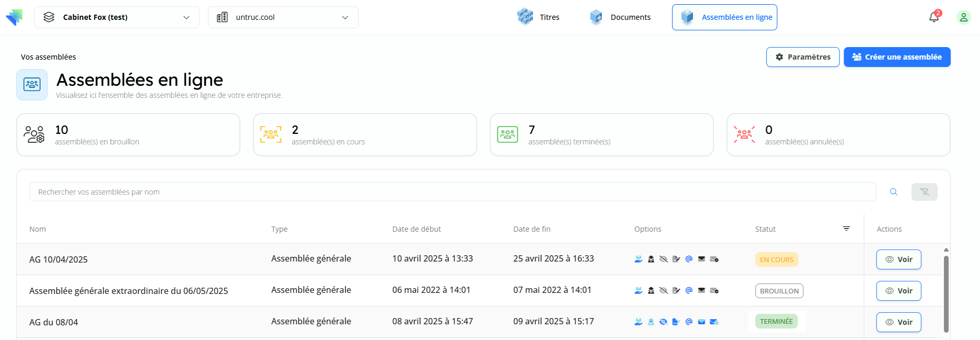Open Paramètres settings button
Viewport: 980px width, 340px height.
pyautogui.click(x=802, y=57)
